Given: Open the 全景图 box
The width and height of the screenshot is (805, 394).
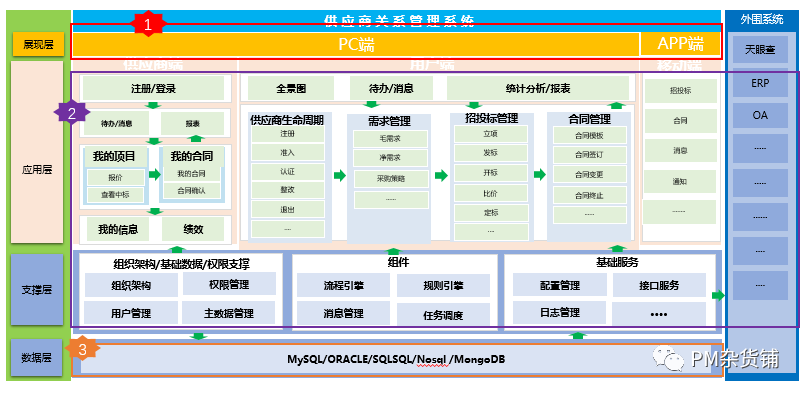Looking at the screenshot, I should (x=291, y=88).
